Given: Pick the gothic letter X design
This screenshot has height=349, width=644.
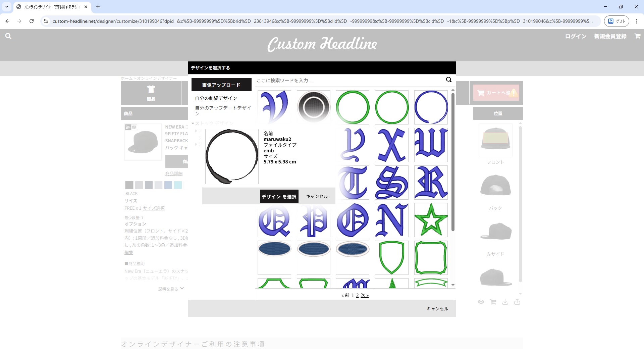Looking at the screenshot, I should coord(391,145).
